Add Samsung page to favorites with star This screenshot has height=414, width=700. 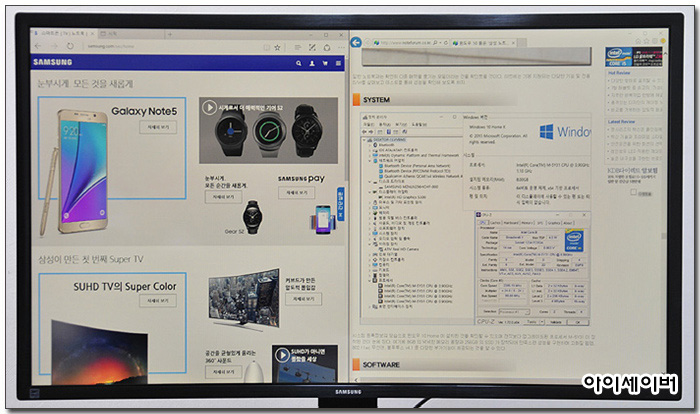tap(277, 47)
